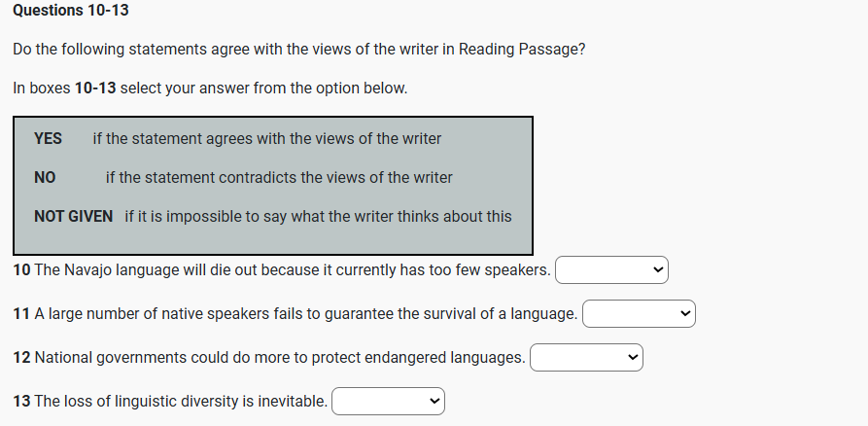868x426 pixels.
Task: Click the bold NOT GIVEN label in the key
Action: point(73,216)
